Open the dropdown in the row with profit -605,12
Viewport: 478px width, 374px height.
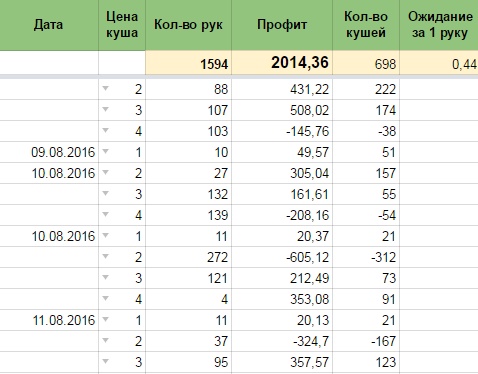[x=106, y=256]
